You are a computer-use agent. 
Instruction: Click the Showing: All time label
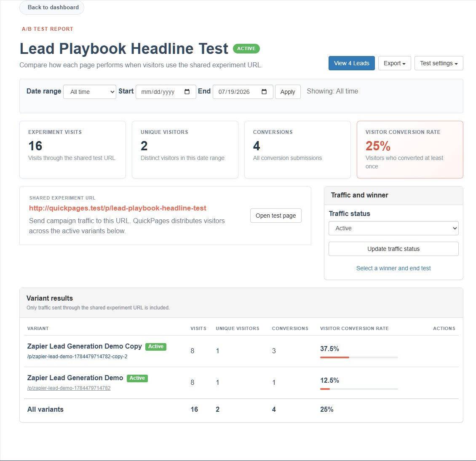click(332, 91)
